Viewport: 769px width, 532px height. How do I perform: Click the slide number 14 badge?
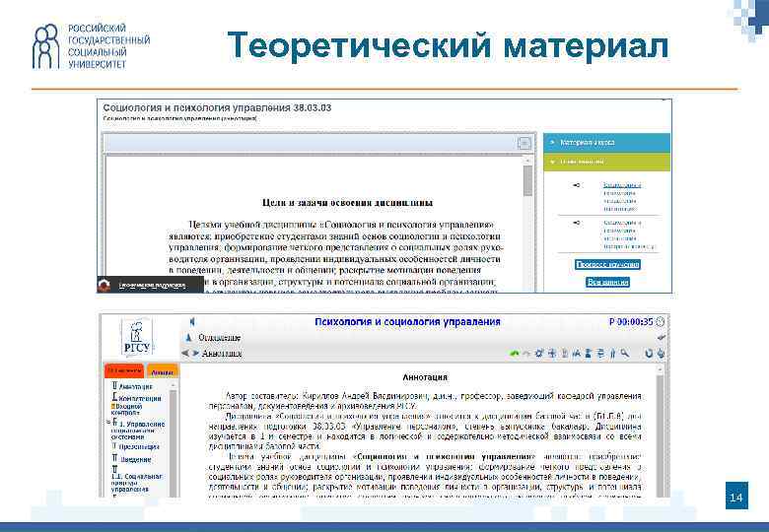[736, 496]
